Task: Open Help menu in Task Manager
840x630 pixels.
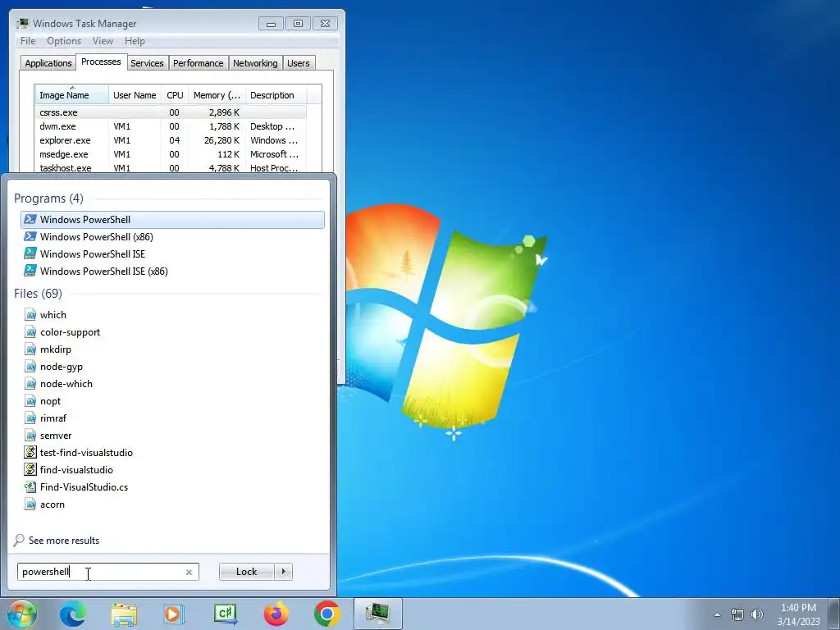Action: point(135,41)
